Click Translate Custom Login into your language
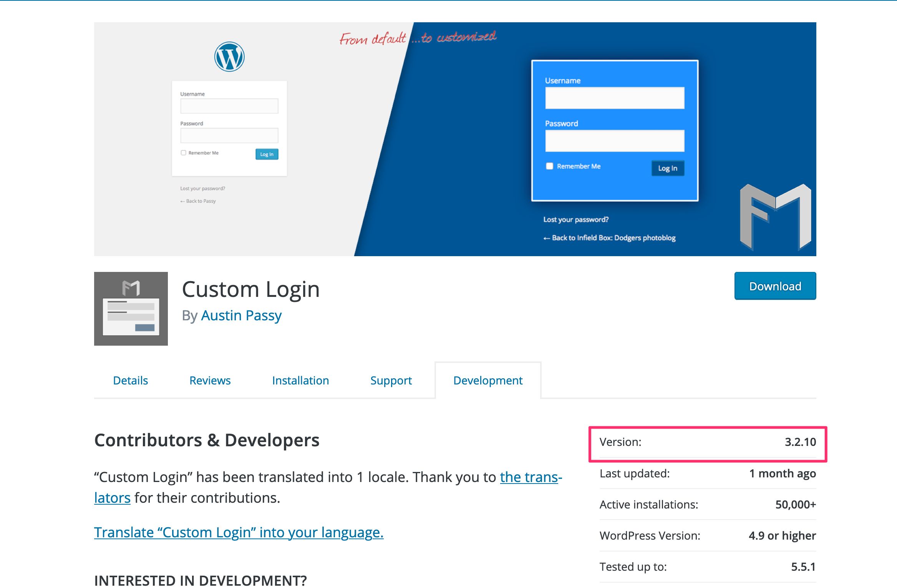The height and width of the screenshot is (588, 897). [239, 532]
